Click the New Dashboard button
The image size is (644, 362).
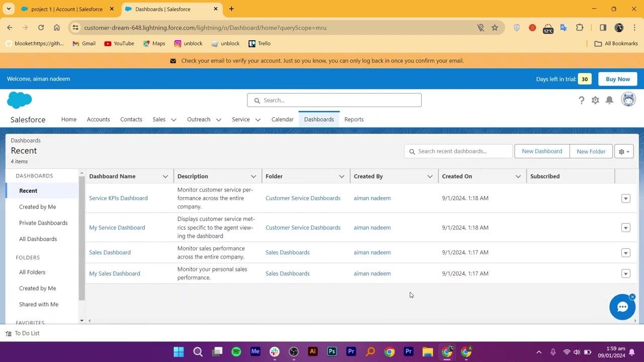point(542,151)
